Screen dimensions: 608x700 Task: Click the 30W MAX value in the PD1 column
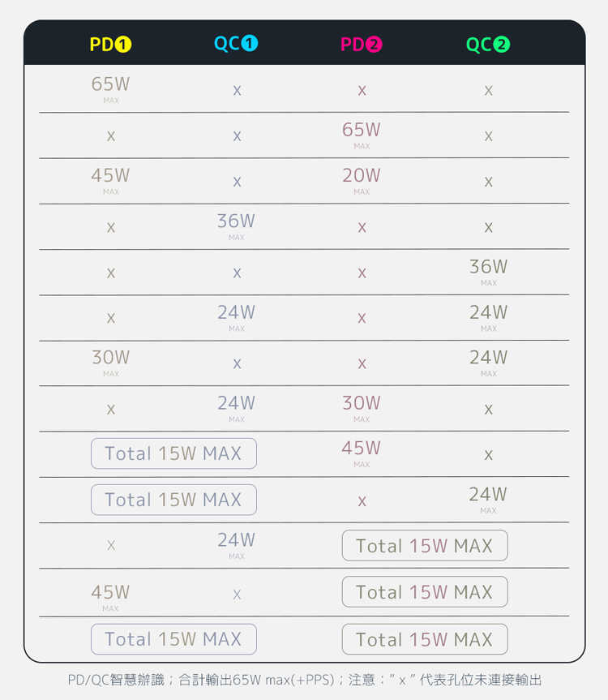(110, 361)
